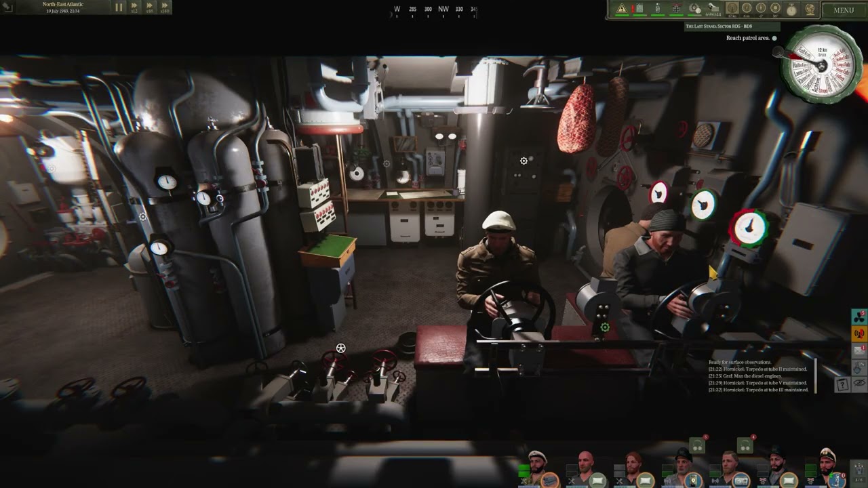This screenshot has height=488, width=868.
Task: Click headphones icon with badge 4
Action: pyautogui.click(x=745, y=445)
